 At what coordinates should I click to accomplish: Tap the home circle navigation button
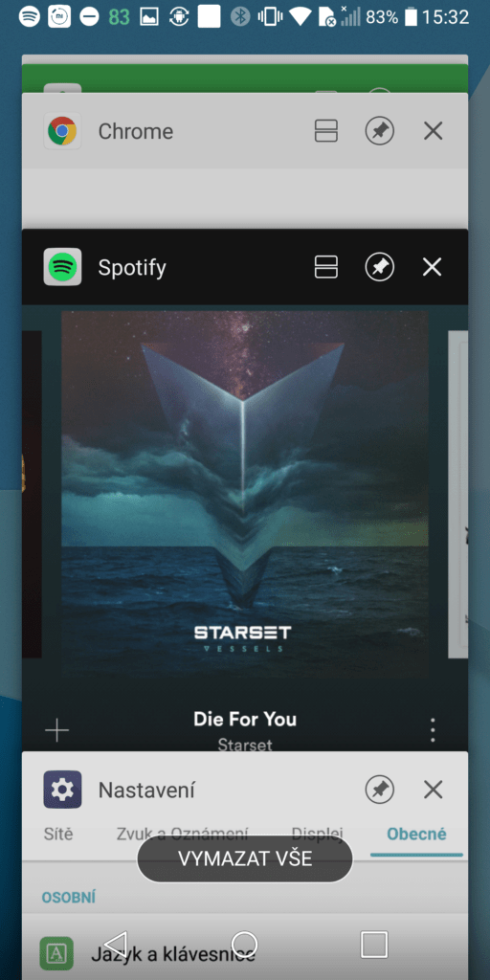[x=244, y=944]
